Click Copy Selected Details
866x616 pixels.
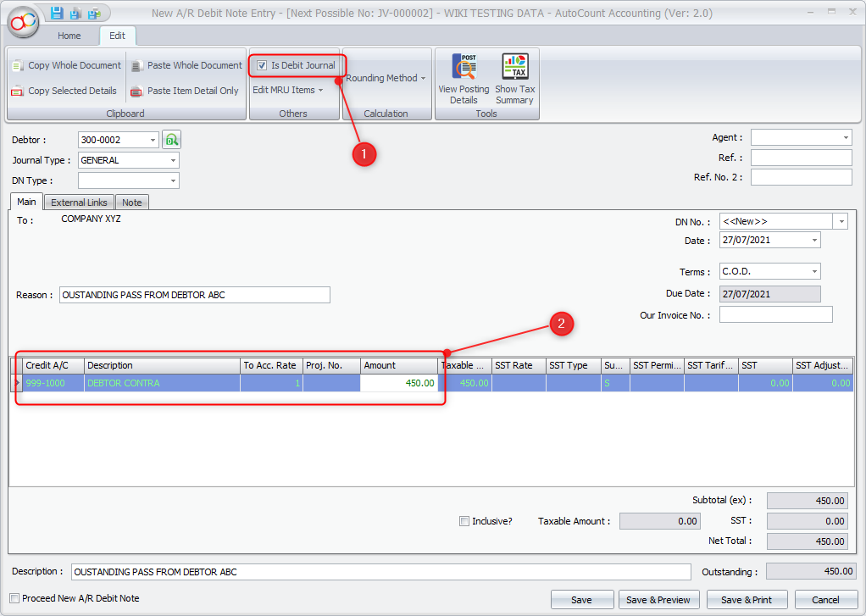tap(64, 91)
